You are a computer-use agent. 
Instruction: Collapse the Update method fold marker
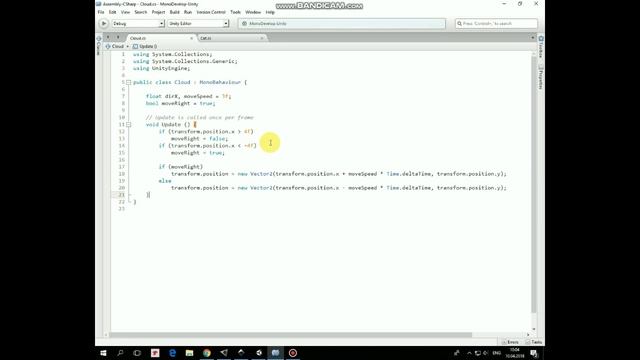[x=129, y=124]
